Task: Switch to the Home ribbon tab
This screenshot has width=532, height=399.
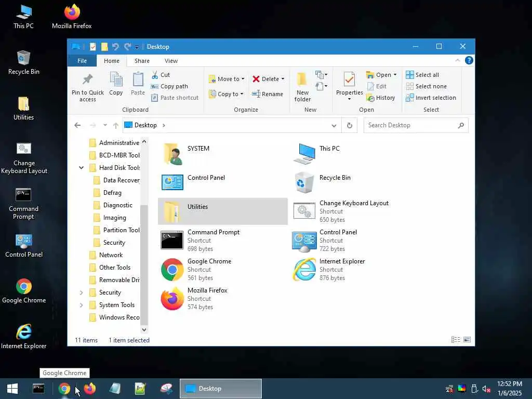Action: 112,61
